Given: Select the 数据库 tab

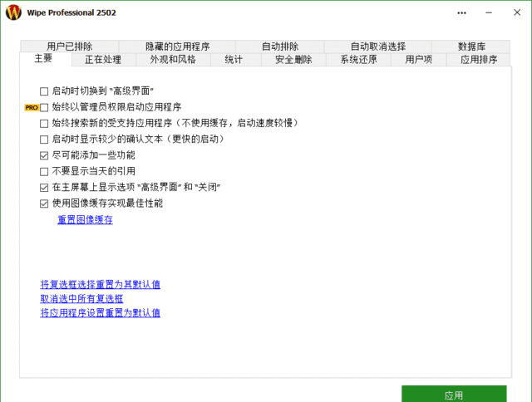Looking at the screenshot, I should point(471,47).
